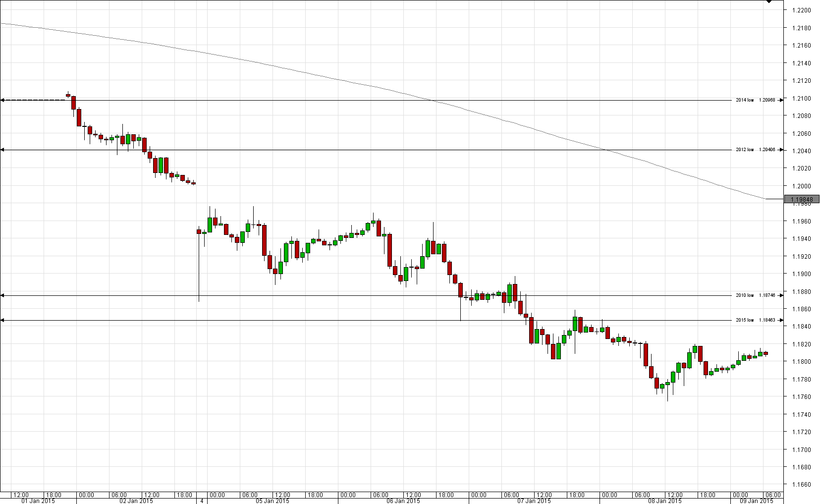Viewport: 820px width, 504px height.
Task: Click the 1.18463 value on the 2015 low line
Action: click(767, 320)
